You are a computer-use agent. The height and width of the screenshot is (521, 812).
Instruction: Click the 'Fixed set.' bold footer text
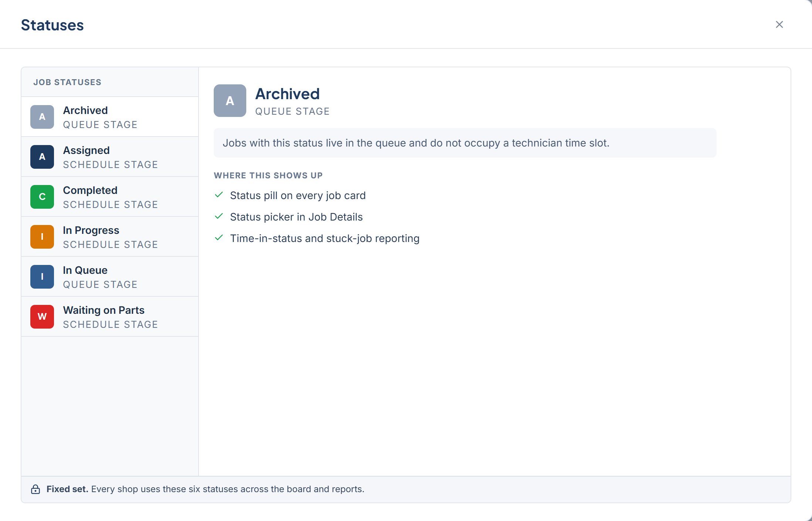(67, 489)
